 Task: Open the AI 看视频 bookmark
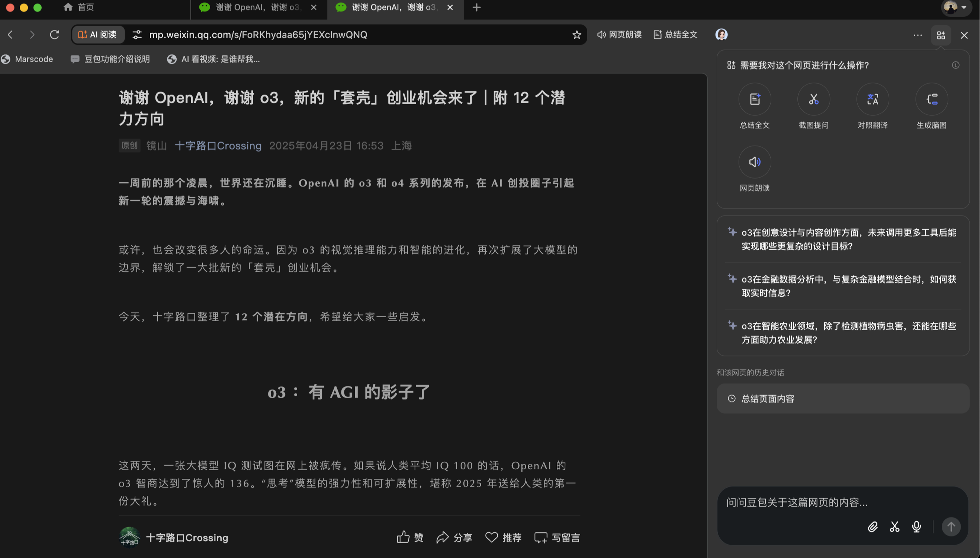point(213,59)
